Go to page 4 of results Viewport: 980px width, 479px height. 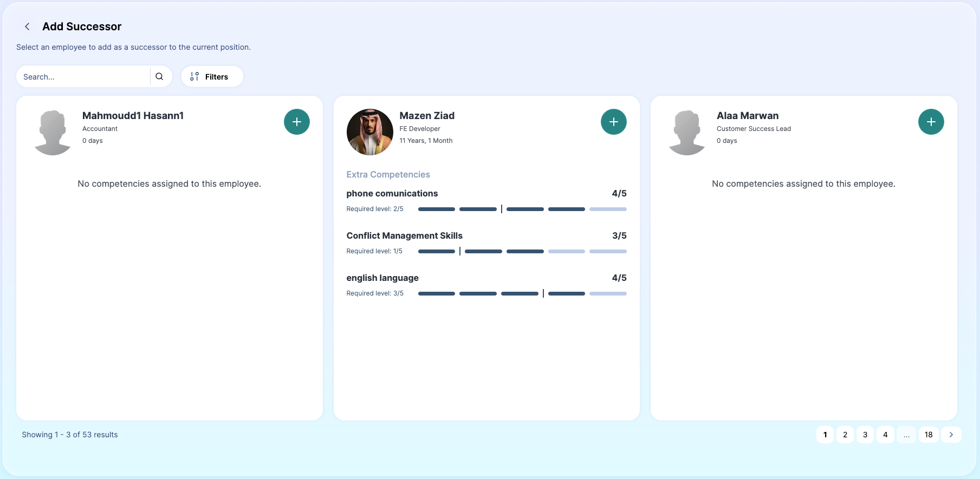click(885, 435)
